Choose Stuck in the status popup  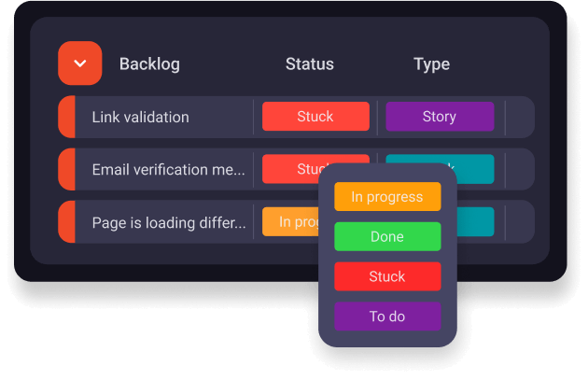(x=386, y=276)
